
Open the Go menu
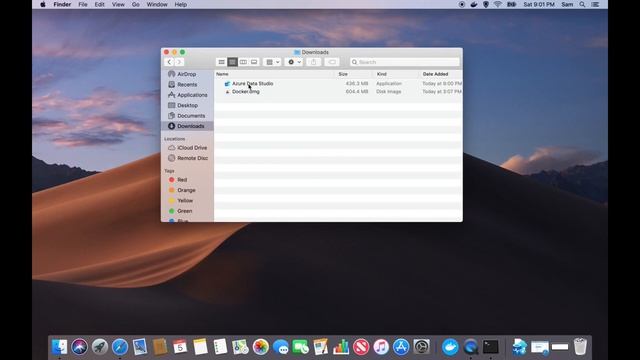[136, 4]
